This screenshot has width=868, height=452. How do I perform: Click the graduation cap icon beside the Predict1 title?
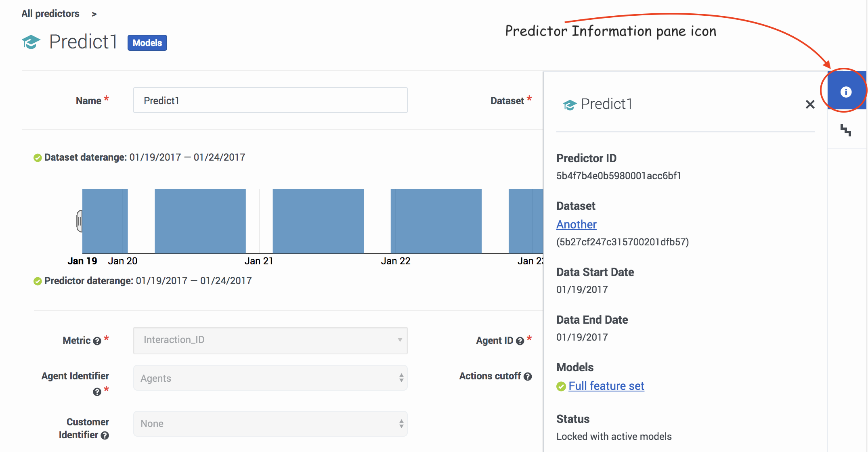pos(31,42)
